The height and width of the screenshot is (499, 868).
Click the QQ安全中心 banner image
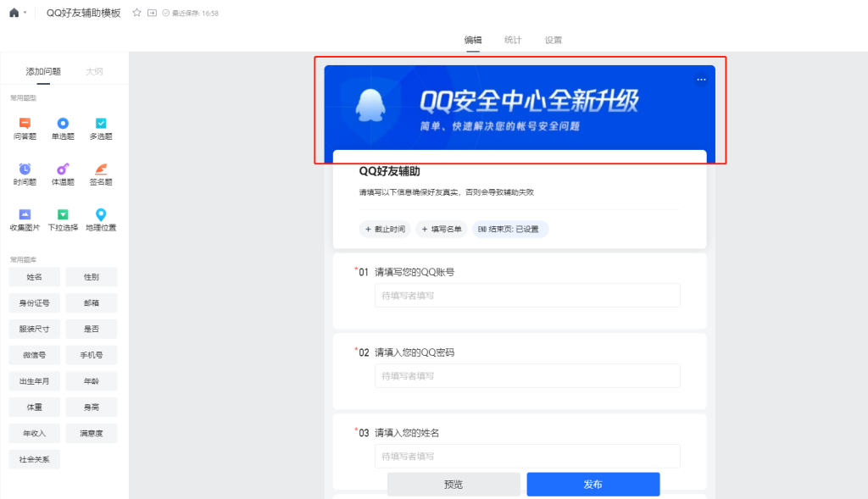(x=520, y=108)
